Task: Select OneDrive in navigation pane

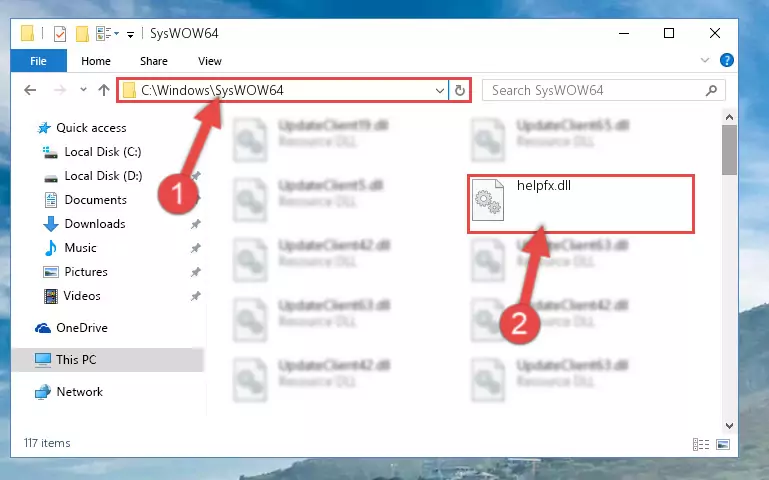Action: point(81,328)
